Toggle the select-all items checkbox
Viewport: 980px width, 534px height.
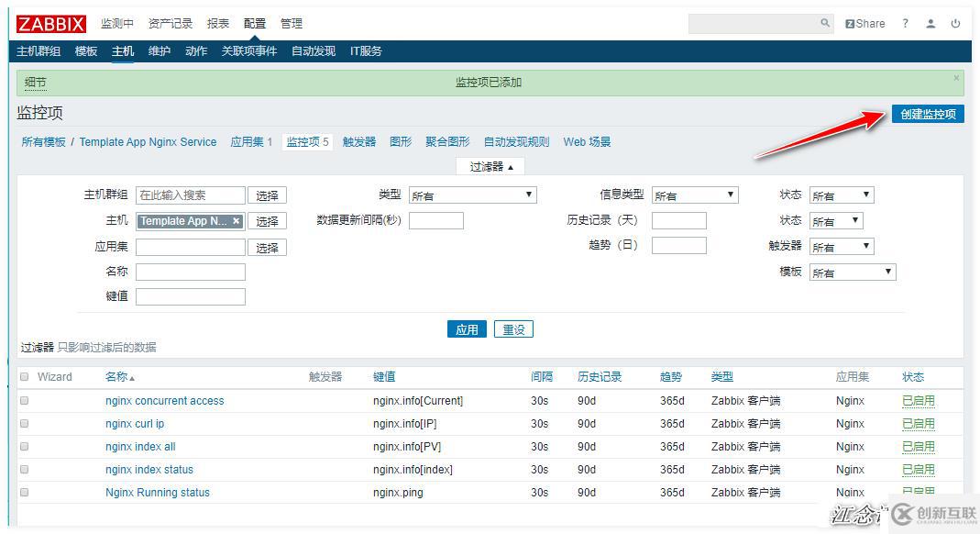point(25,376)
